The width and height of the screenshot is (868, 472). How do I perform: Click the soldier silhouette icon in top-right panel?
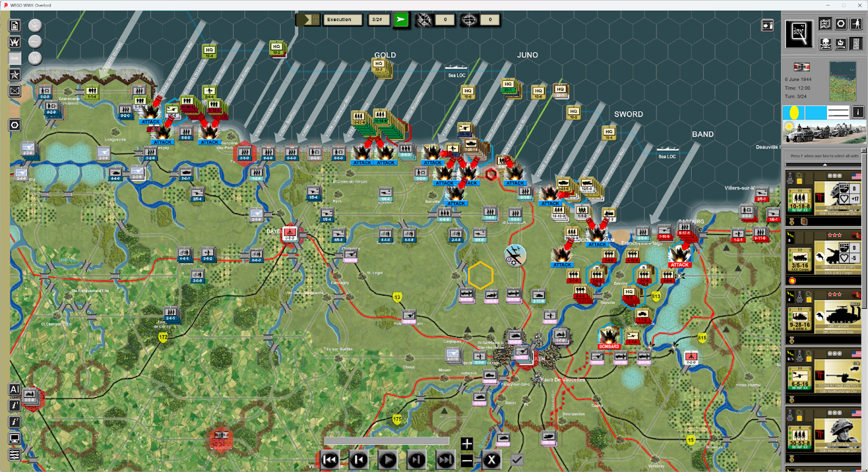856,24
